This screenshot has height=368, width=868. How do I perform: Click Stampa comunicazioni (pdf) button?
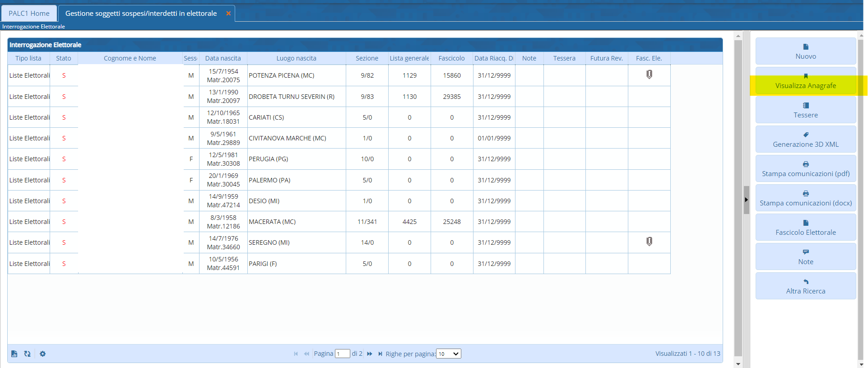[805, 169]
